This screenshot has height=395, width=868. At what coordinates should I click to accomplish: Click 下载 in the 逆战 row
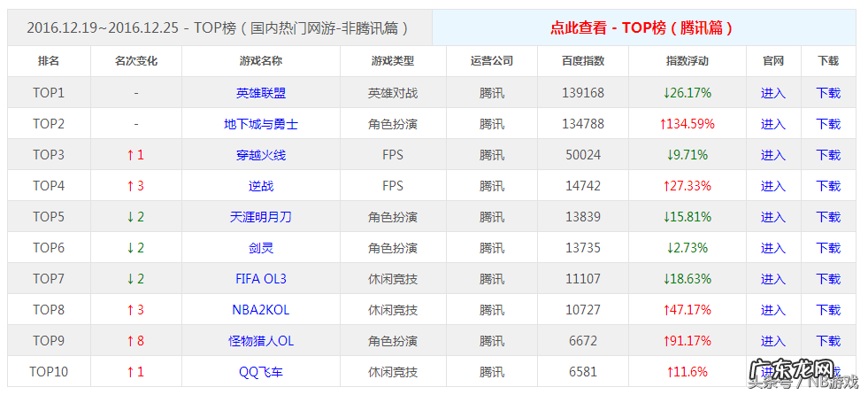pyautogui.click(x=828, y=186)
